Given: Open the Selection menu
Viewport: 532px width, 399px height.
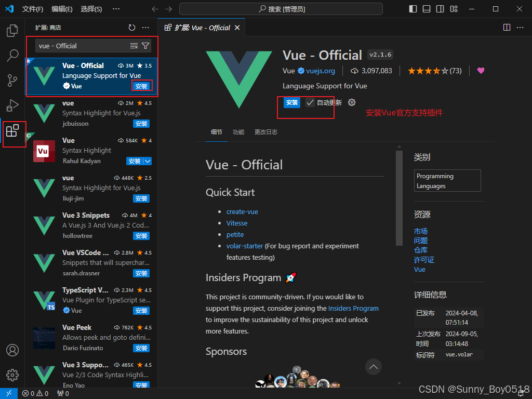Looking at the screenshot, I should [x=91, y=9].
